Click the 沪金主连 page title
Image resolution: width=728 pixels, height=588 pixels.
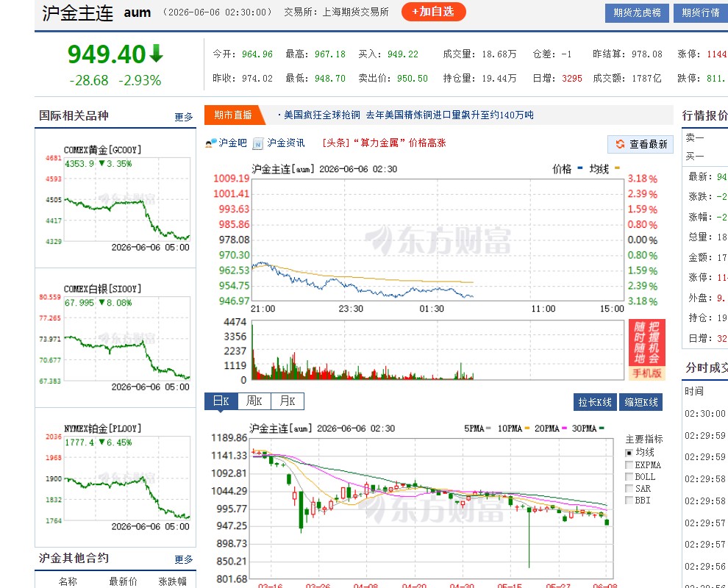(x=77, y=12)
